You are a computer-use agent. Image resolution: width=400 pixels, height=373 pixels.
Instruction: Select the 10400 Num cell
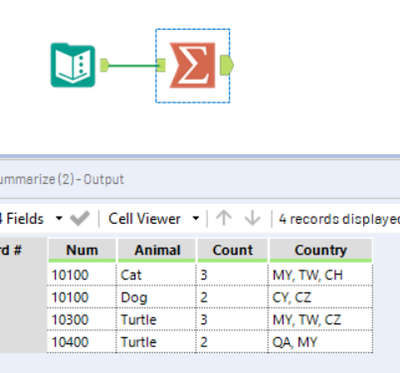(82, 342)
